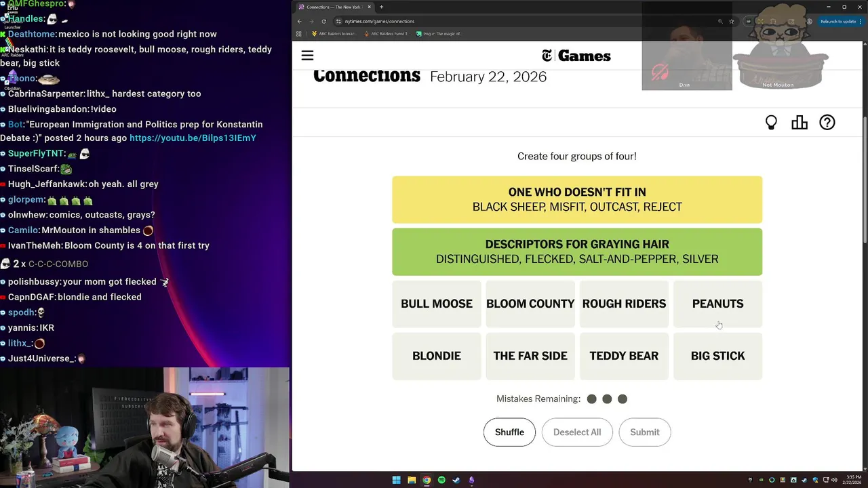
Task: Select THE FAR SIDE tile
Action: [530, 356]
